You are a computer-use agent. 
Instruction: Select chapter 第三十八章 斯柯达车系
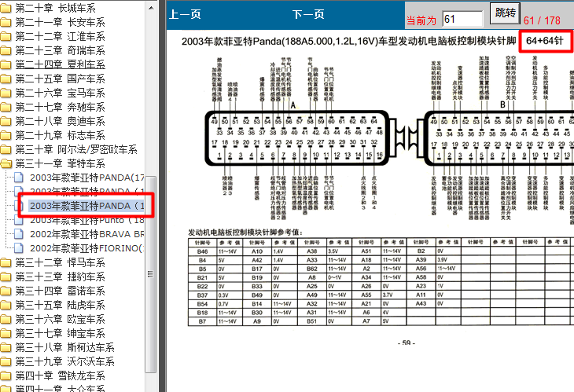[x=64, y=347]
